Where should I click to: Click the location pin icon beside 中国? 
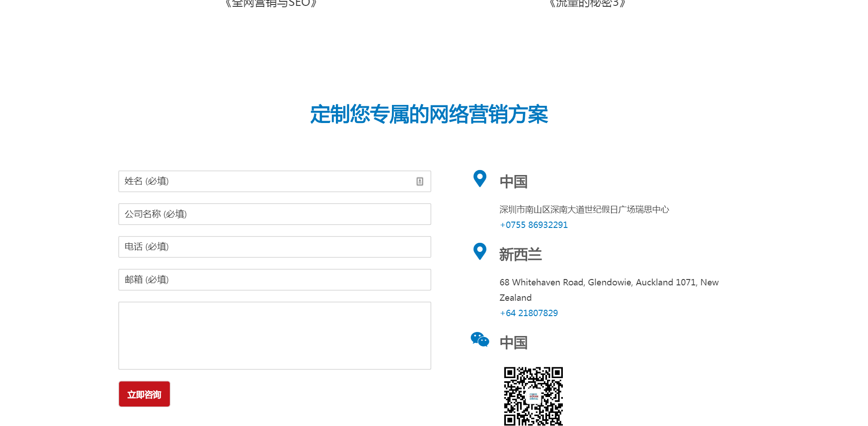pyautogui.click(x=480, y=179)
